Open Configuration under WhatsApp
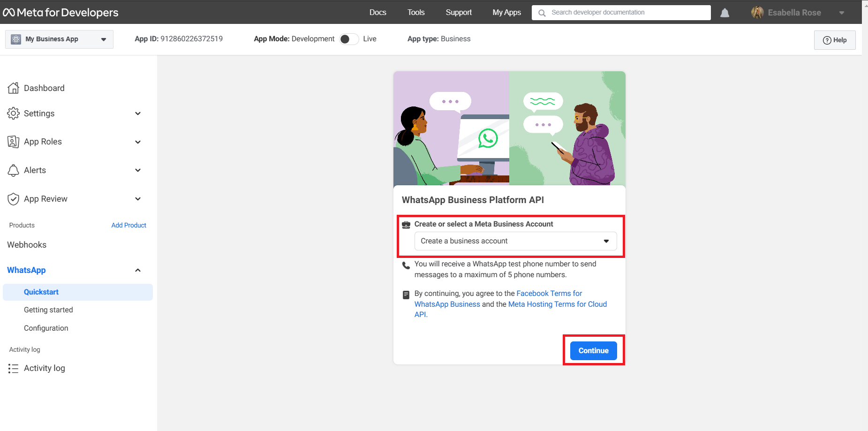 pos(46,328)
